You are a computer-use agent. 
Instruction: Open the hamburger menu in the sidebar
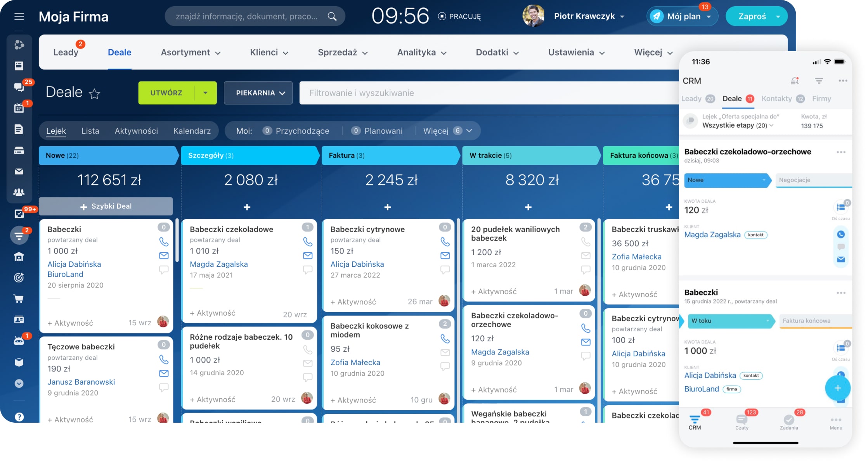(19, 16)
